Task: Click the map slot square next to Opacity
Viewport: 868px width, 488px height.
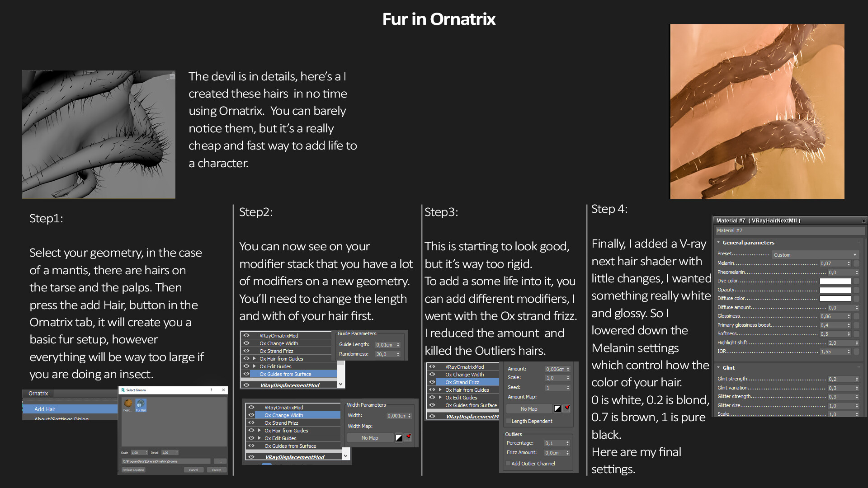Action: point(856,290)
